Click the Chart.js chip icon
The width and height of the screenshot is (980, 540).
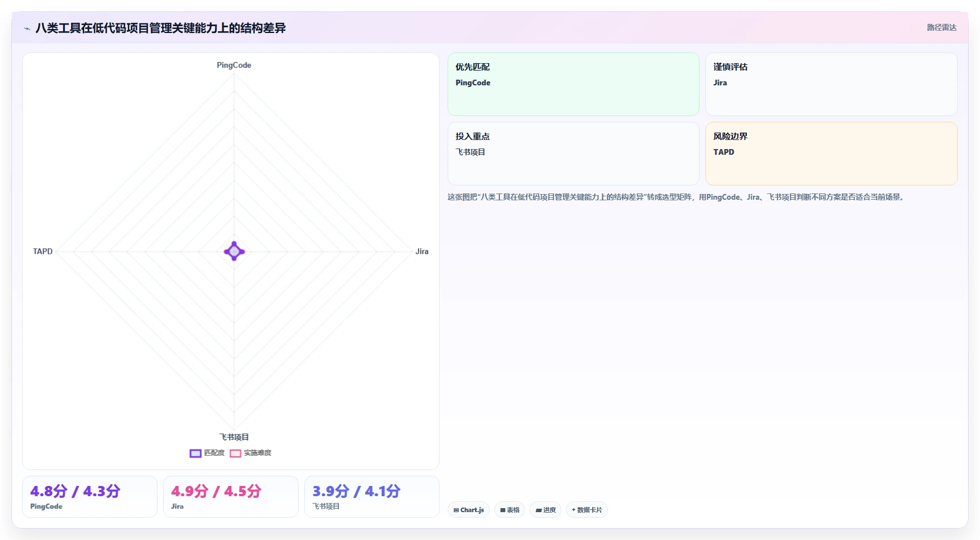(x=456, y=510)
